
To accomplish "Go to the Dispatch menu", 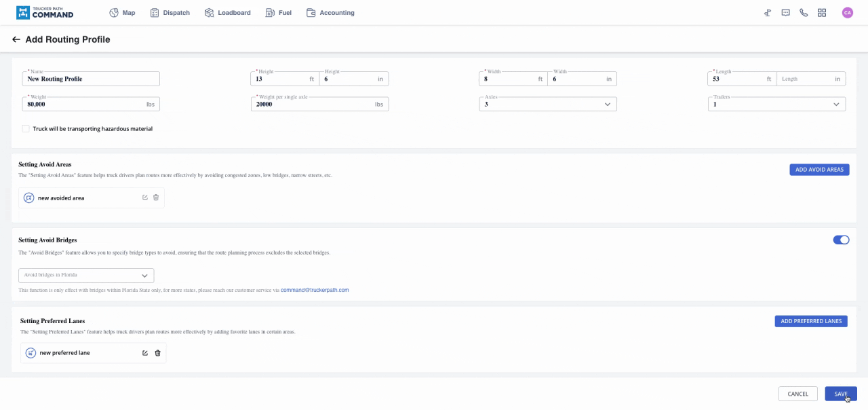I will click(x=170, y=13).
